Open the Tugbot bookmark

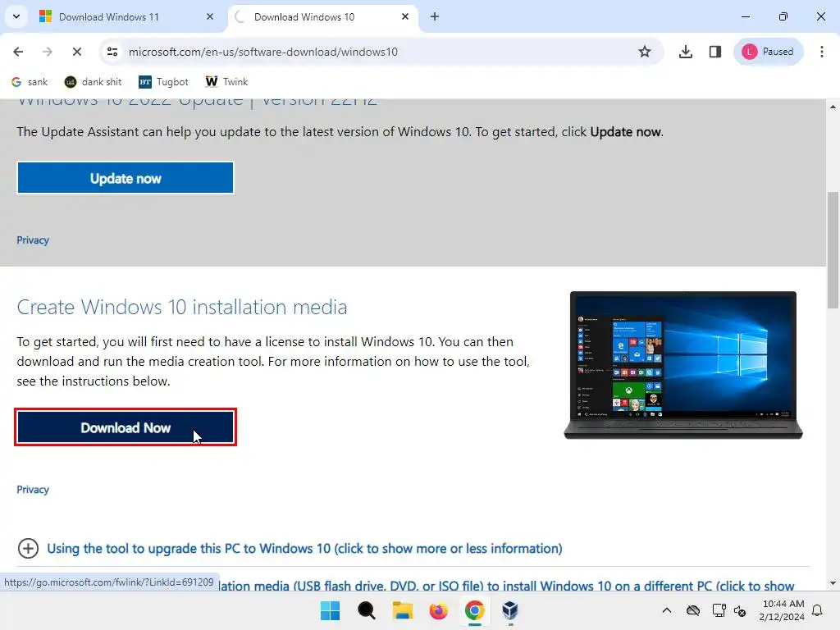[164, 82]
